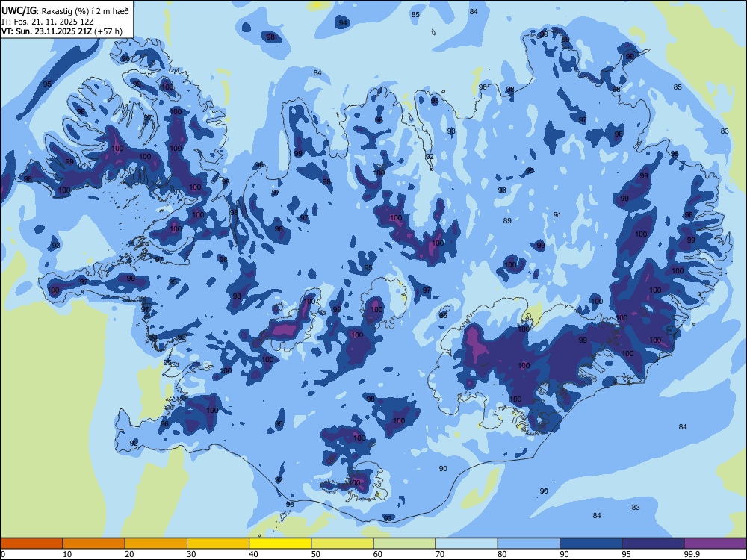Click the medium blue 80–90 legend swatch

(529, 544)
